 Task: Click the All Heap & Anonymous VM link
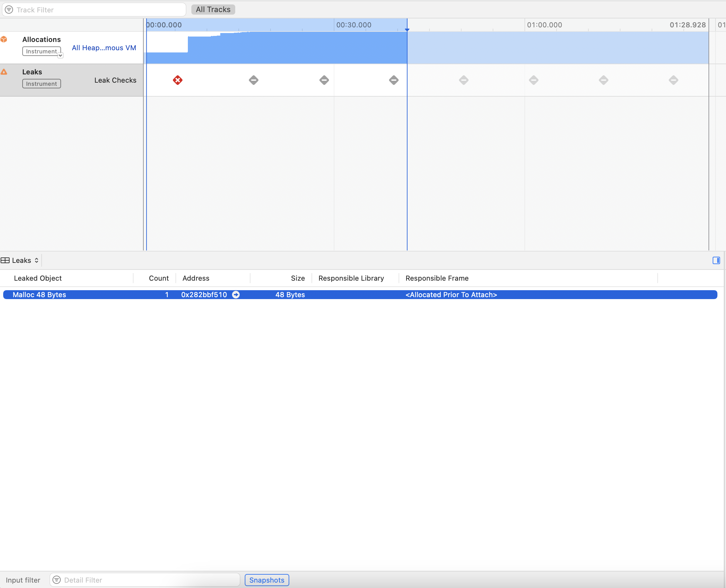104,48
